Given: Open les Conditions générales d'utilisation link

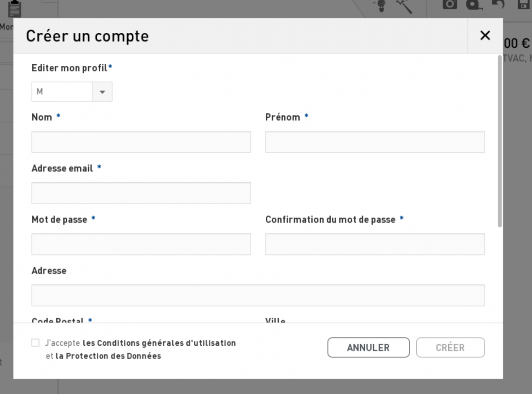Looking at the screenshot, I should [x=159, y=343].
